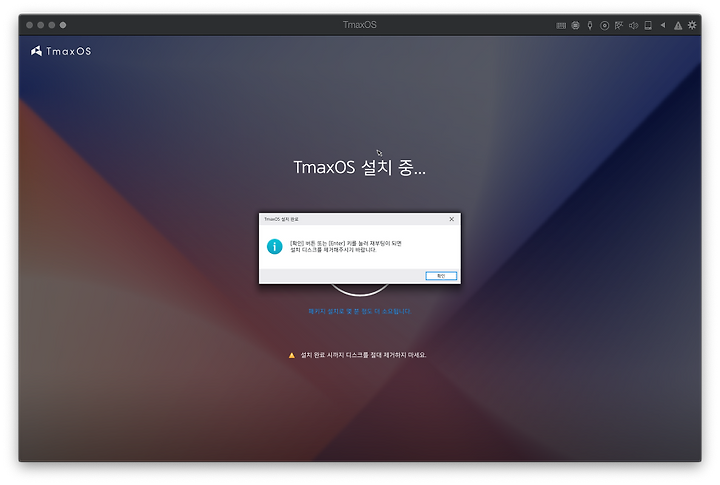Click the fourth white window control button
The image size is (720, 485).
click(x=63, y=25)
